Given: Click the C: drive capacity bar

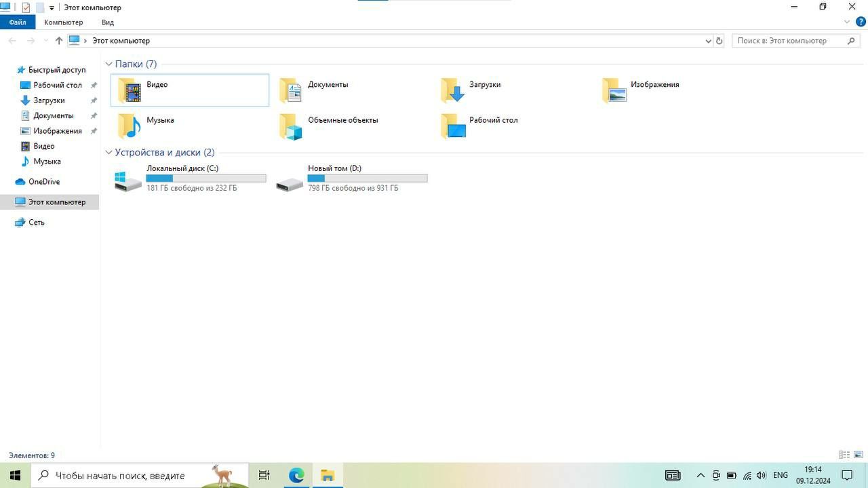Looking at the screenshot, I should [206, 179].
